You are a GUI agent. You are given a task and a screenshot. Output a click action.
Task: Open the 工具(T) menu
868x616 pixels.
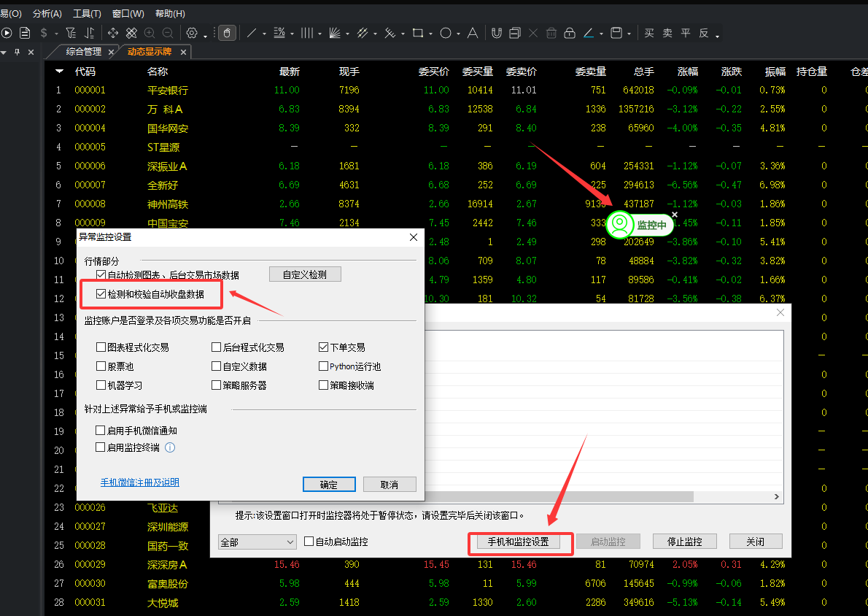[87, 14]
